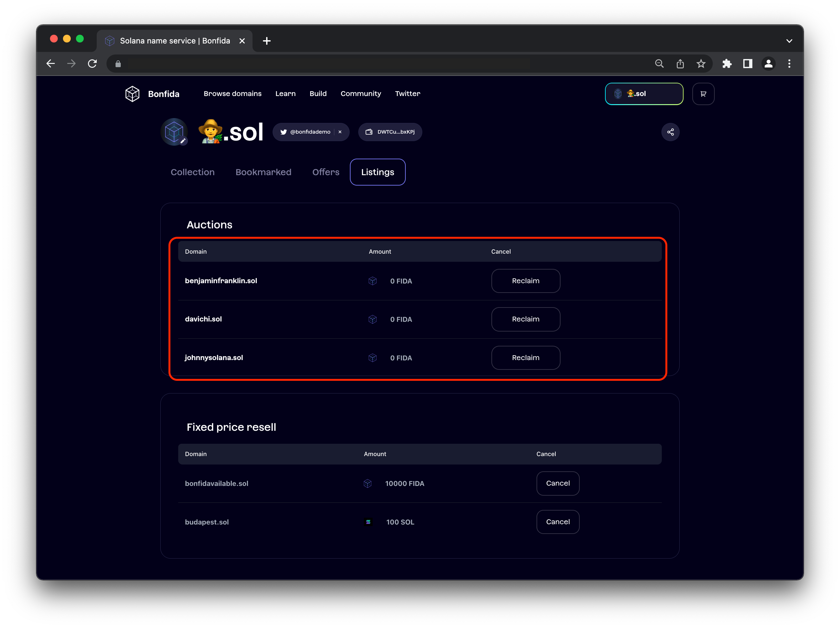
Task: Click the SOL icon beside 100 SOL
Action: [x=368, y=522]
